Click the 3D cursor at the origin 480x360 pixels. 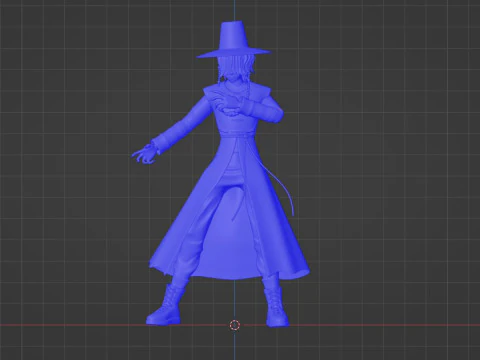click(235, 325)
